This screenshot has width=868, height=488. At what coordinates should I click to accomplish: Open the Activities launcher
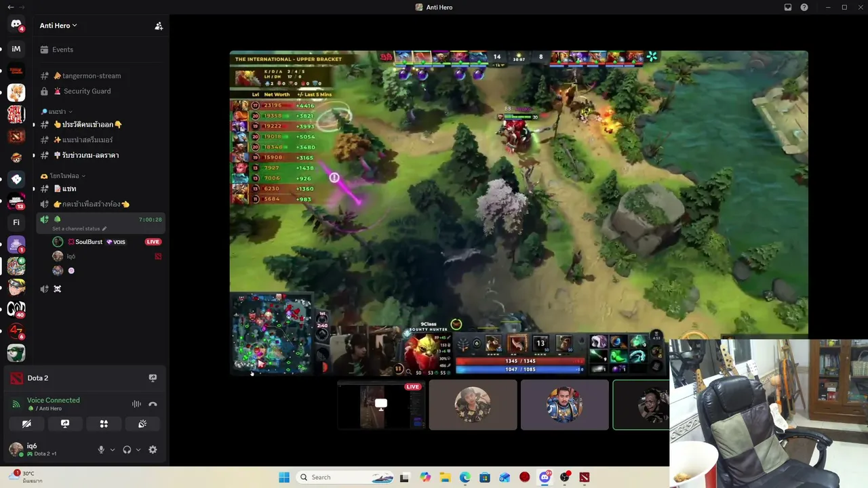pos(104,424)
